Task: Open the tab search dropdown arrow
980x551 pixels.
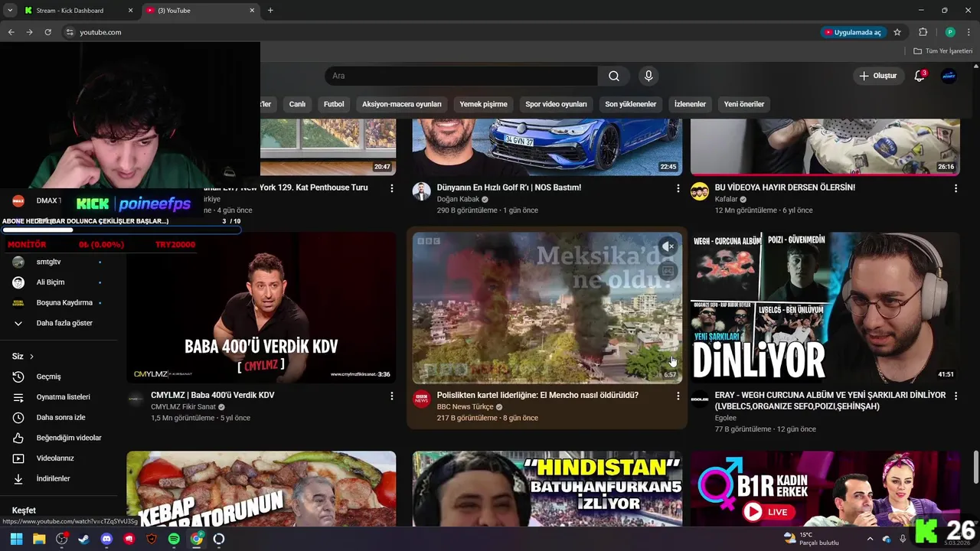Action: tap(10, 11)
